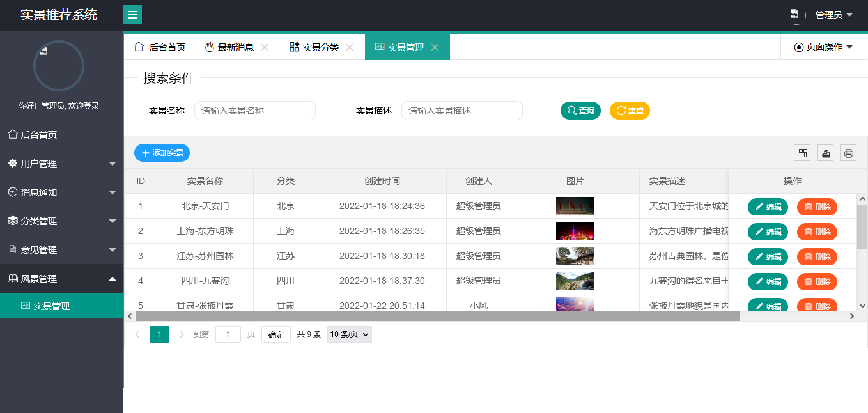Close the 最新消息 tab
The width and height of the screenshot is (868, 413).
(265, 47)
